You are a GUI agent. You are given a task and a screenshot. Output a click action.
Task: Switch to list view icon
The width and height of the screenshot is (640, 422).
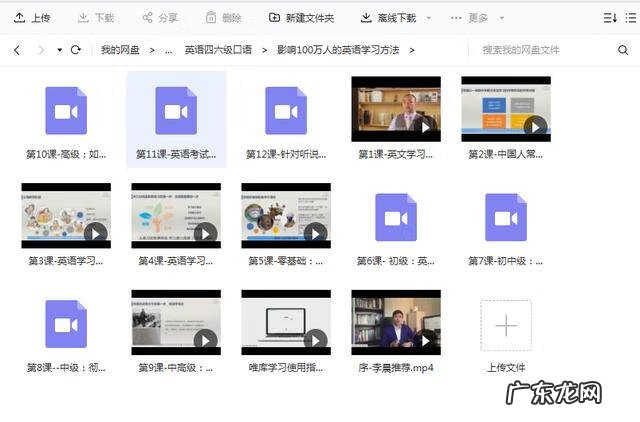[631, 18]
